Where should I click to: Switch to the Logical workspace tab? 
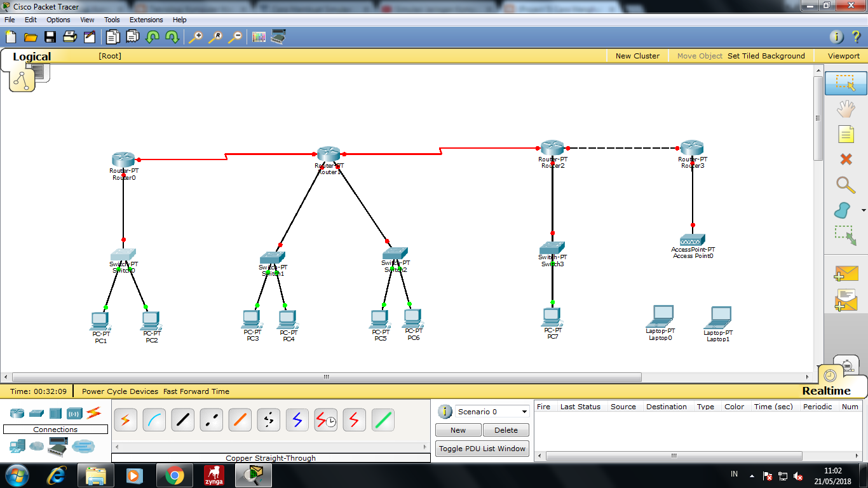[32, 57]
